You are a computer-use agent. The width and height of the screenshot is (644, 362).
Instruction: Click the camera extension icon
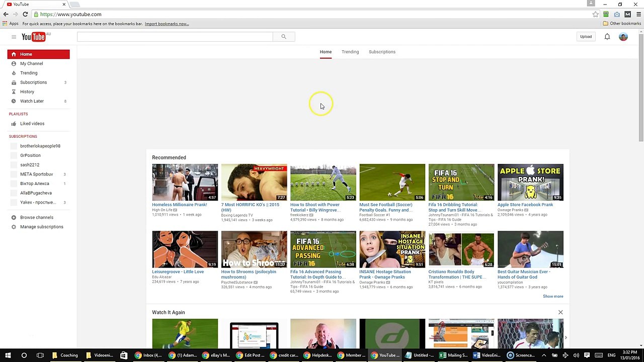click(617, 14)
